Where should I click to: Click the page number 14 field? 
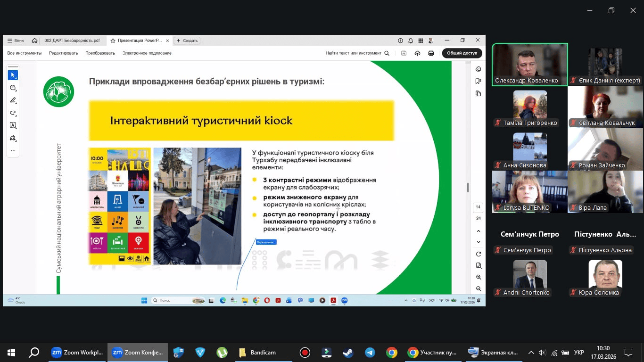pos(478,207)
